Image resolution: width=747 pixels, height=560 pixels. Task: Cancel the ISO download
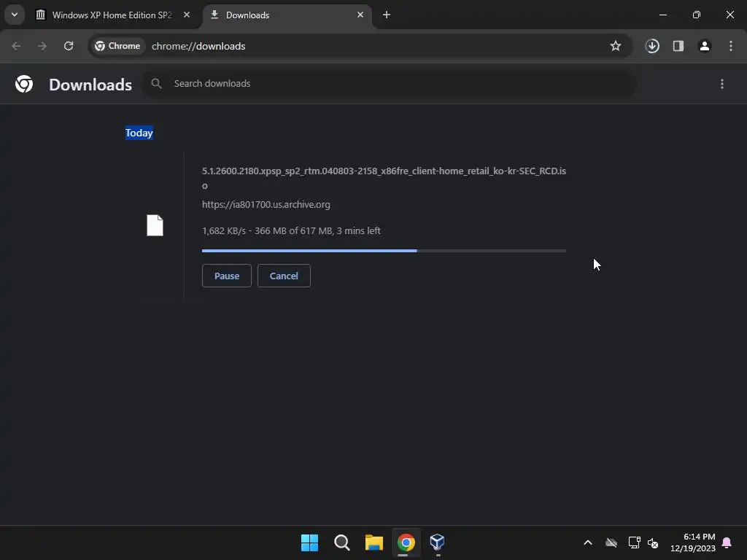click(x=284, y=276)
